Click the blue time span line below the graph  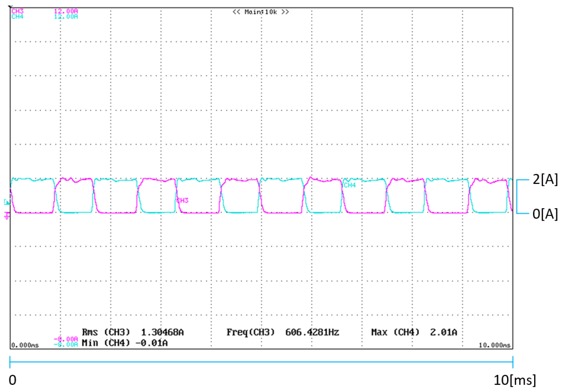pos(261,362)
